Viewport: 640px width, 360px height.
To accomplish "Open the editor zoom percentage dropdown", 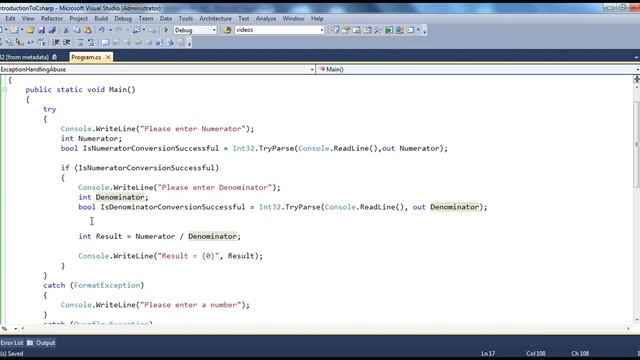I will click(16, 329).
